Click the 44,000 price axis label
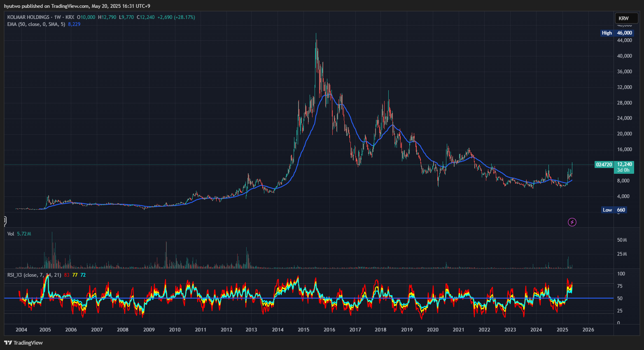 tap(625, 40)
